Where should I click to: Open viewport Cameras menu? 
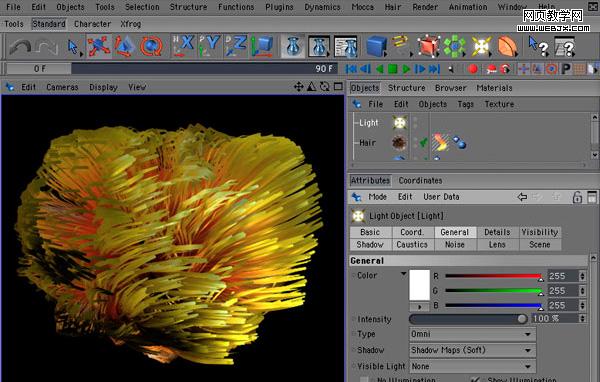coord(62,87)
